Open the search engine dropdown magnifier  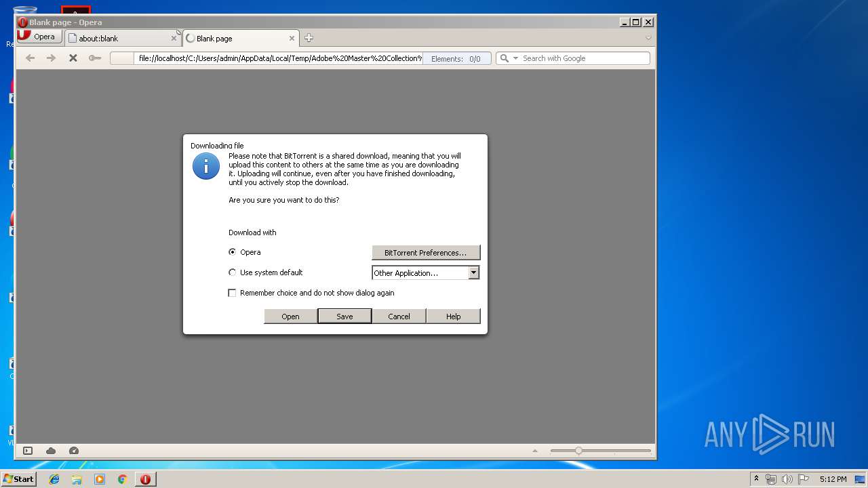508,58
